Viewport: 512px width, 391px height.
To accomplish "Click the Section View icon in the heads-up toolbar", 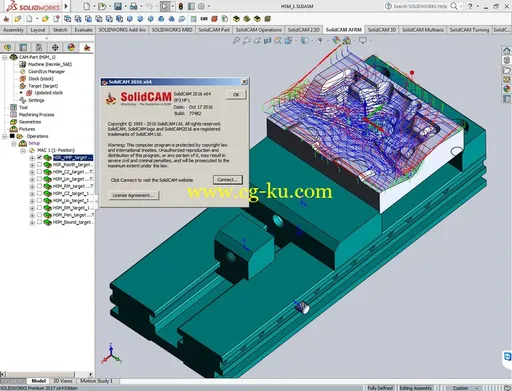I will 267,41.
